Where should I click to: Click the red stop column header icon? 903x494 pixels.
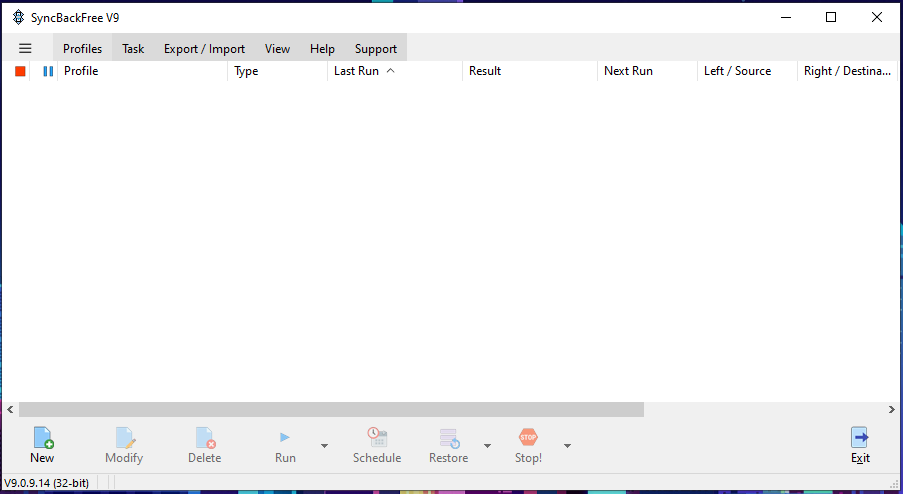point(20,71)
